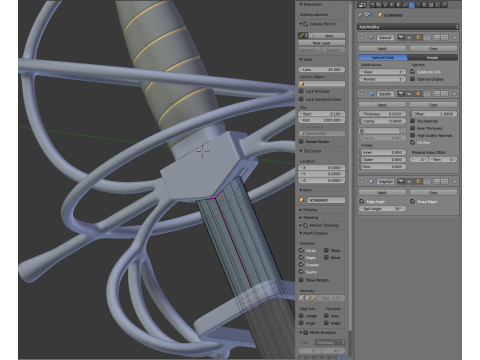480x360 pixels.
Task: Click the Split Angle value field
Action: (382, 208)
